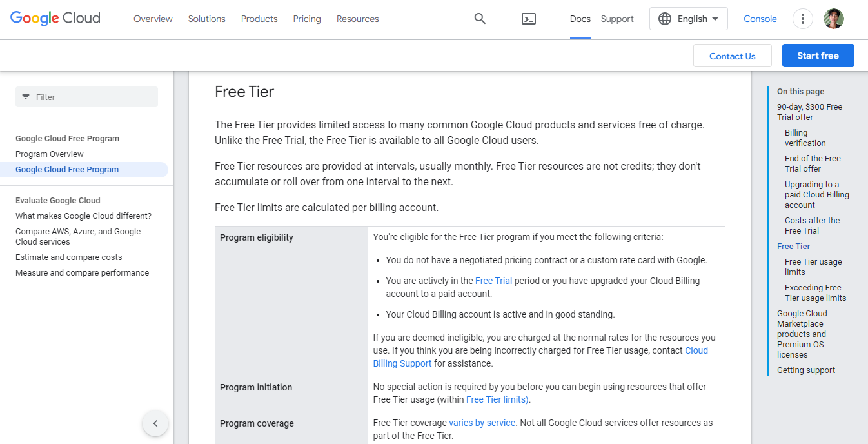Open 'Estimate and compare costs' sidebar item

coord(68,257)
